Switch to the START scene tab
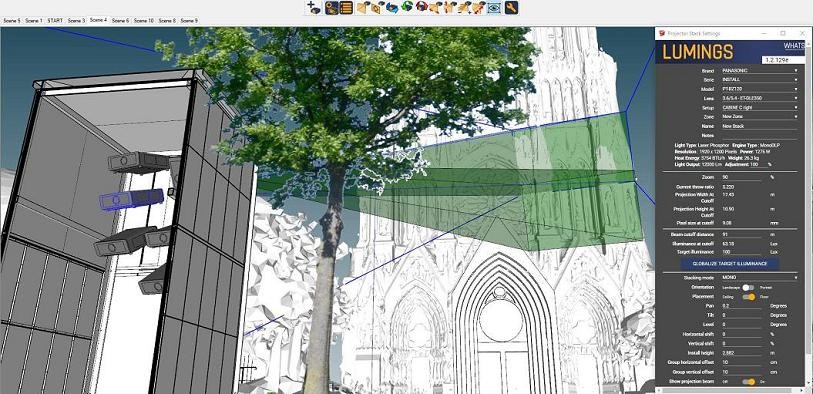Viewport: 813px width, 394px height. coord(54,21)
